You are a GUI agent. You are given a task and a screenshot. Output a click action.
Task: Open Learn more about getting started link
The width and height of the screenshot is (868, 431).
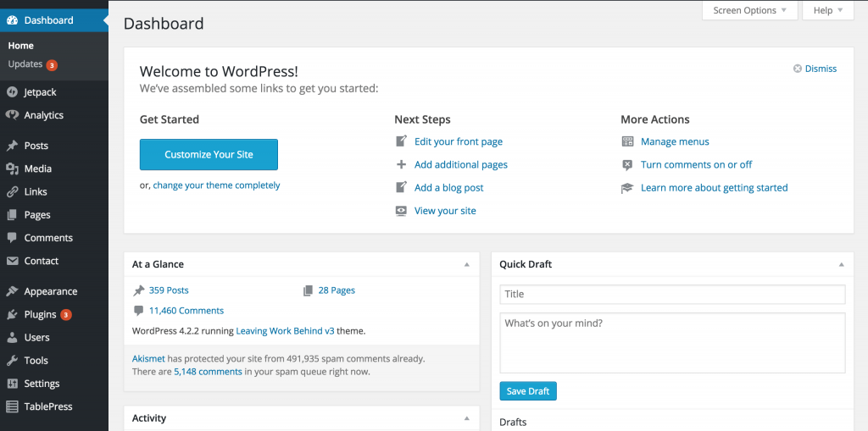tap(714, 188)
